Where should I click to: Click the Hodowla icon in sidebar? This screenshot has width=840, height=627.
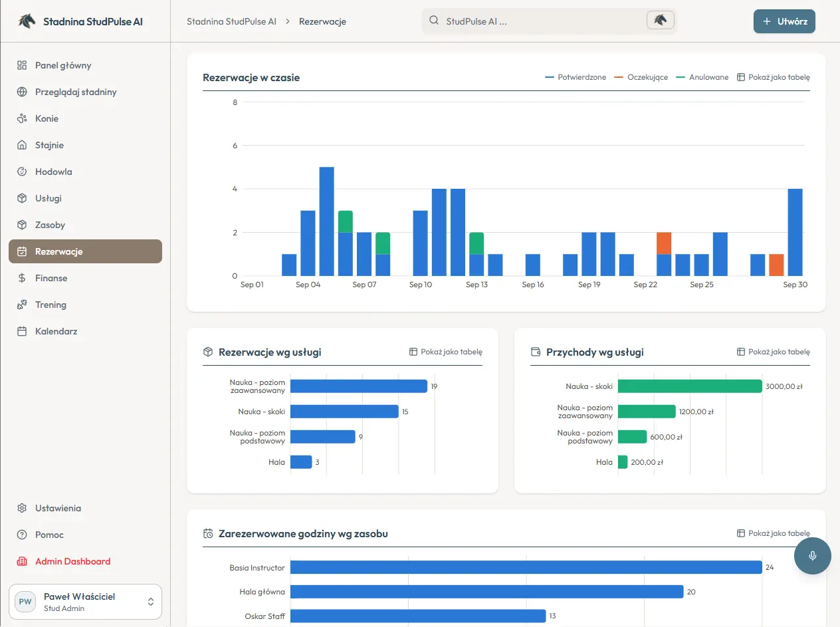22,172
